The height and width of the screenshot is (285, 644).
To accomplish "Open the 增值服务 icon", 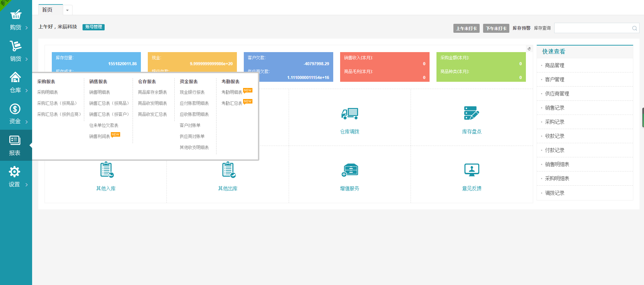I will [x=349, y=170].
